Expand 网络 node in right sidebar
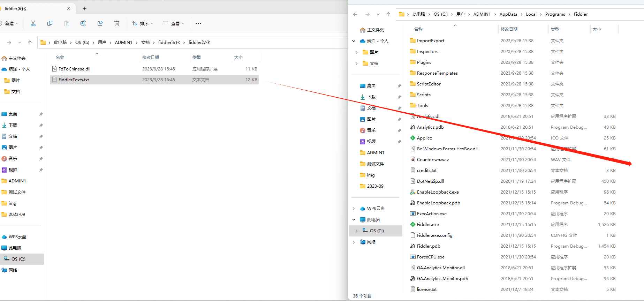 354,242
